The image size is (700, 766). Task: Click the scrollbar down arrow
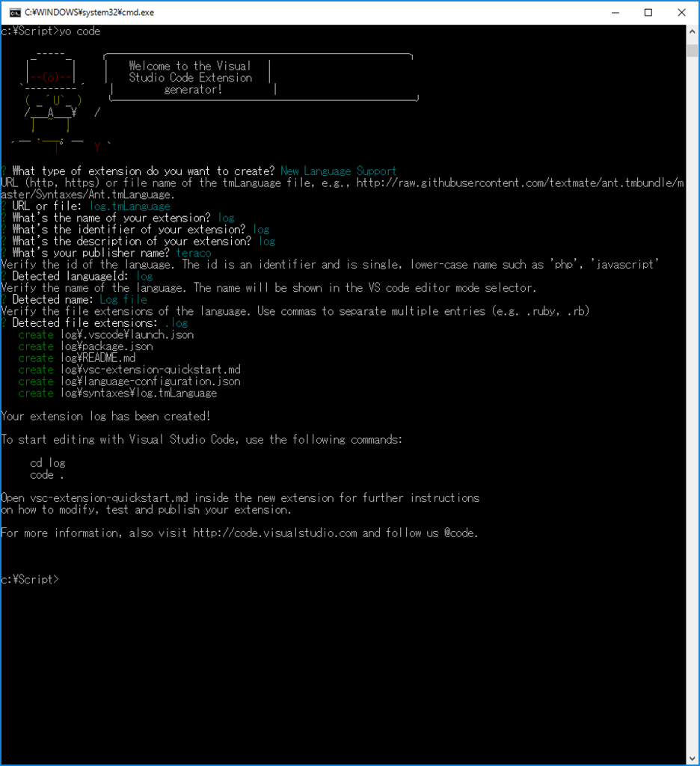click(x=693, y=759)
